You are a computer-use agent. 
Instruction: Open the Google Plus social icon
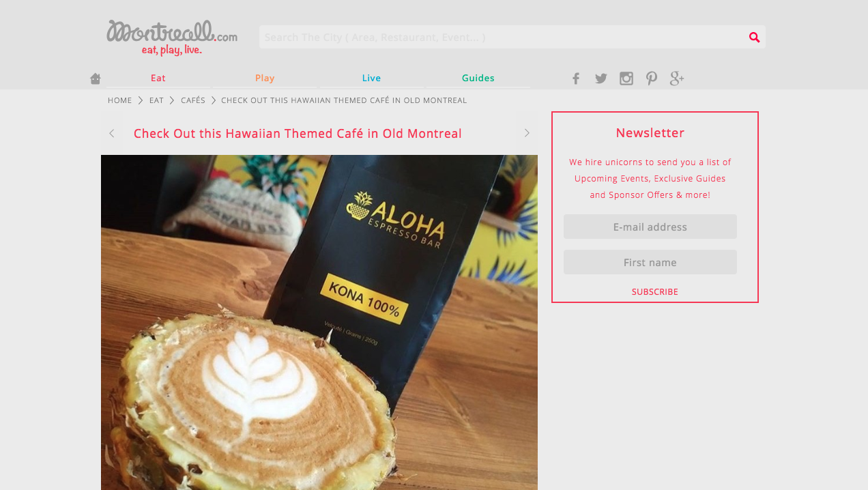(x=677, y=78)
